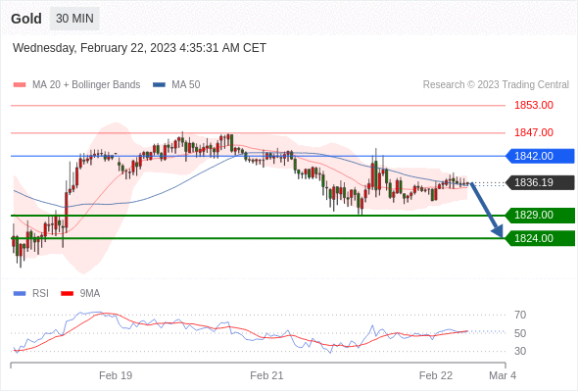
Task: Toggle the MA 20 + Bollinger Bands legend label
Action: (86, 85)
